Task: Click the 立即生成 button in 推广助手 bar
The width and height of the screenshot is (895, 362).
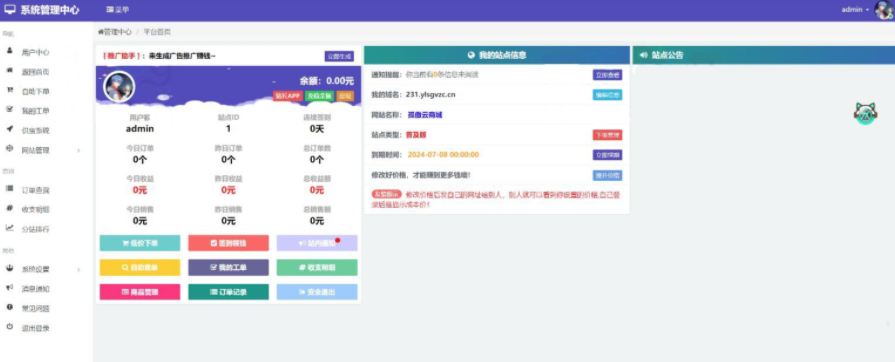Action: point(339,56)
